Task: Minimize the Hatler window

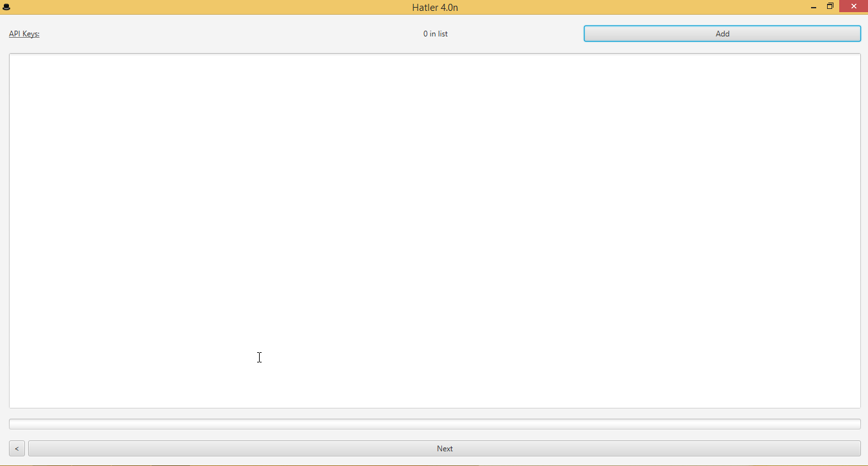Action: 814,7
